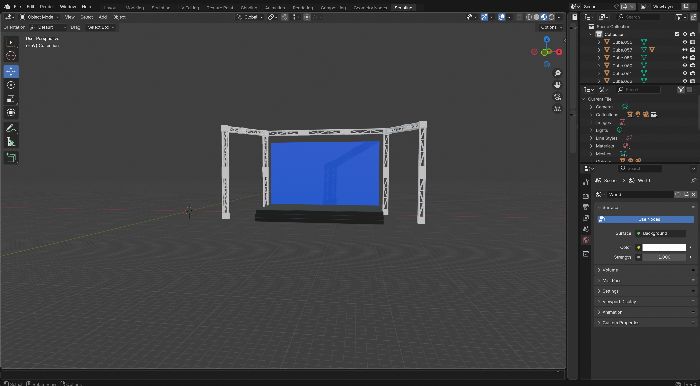Open the viewport Options dropdown
This screenshot has height=386, width=700.
pos(550,27)
